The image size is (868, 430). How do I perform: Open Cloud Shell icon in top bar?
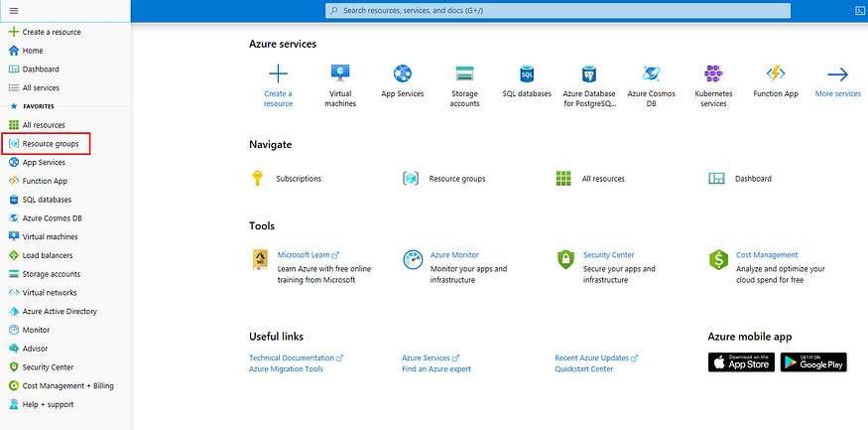click(856, 10)
